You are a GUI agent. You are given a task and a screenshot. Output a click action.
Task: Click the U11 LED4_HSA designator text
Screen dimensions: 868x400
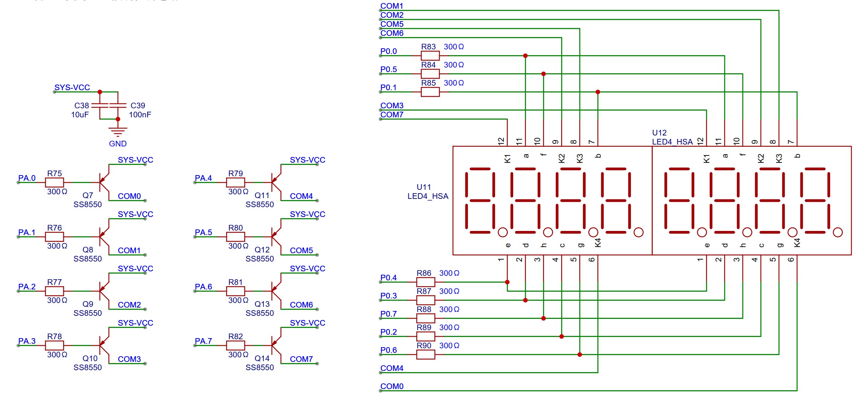point(428,192)
